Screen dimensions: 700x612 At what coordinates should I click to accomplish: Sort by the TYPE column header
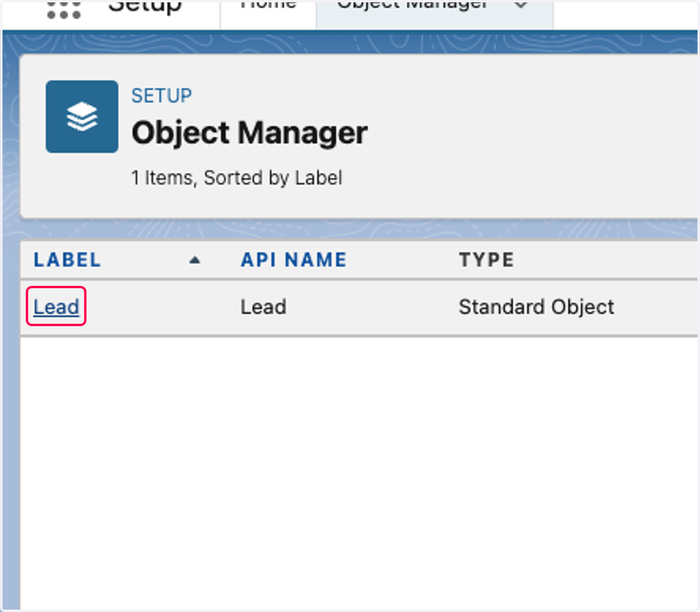point(487,260)
